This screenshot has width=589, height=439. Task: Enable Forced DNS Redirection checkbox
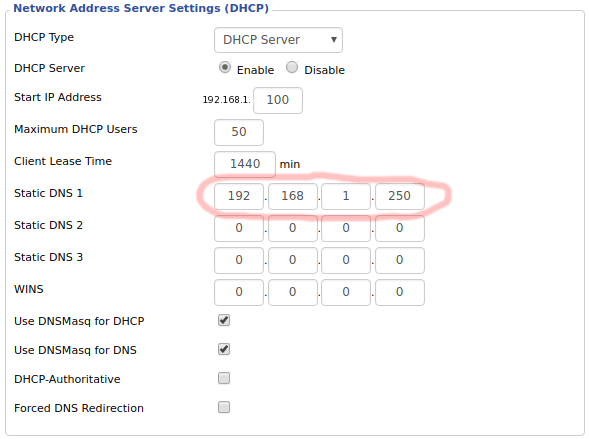pyautogui.click(x=224, y=407)
